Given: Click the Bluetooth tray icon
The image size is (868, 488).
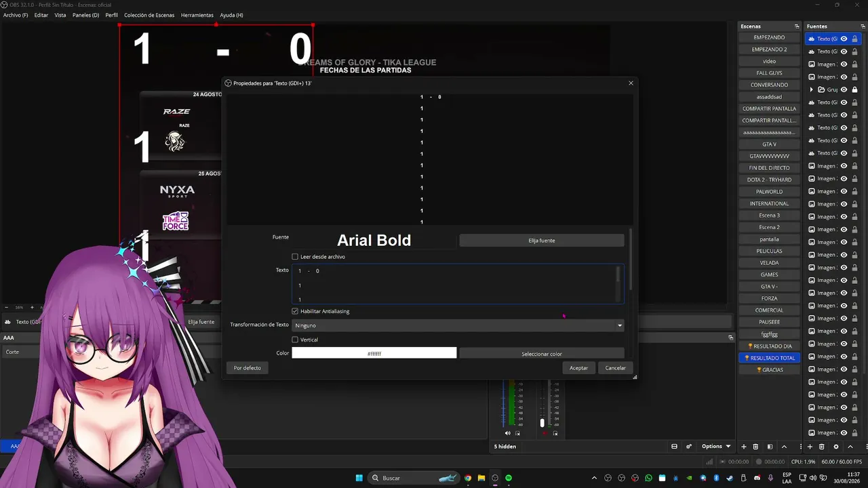Looking at the screenshot, I should 717,478.
